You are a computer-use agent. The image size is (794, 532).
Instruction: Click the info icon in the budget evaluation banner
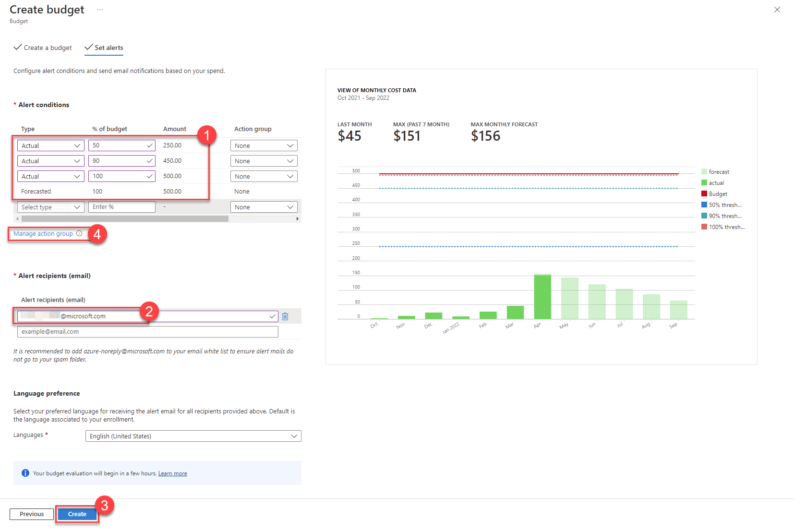tap(25, 473)
